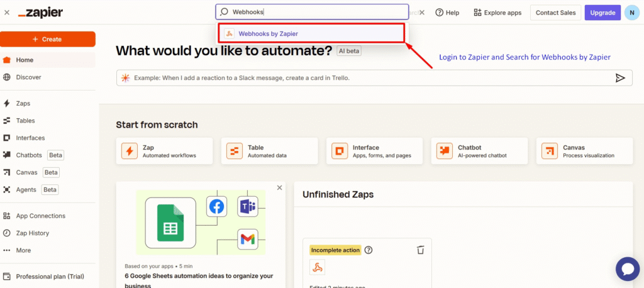Image resolution: width=644 pixels, height=288 pixels.
Task: Open Zap History clock icon
Action: [6, 233]
